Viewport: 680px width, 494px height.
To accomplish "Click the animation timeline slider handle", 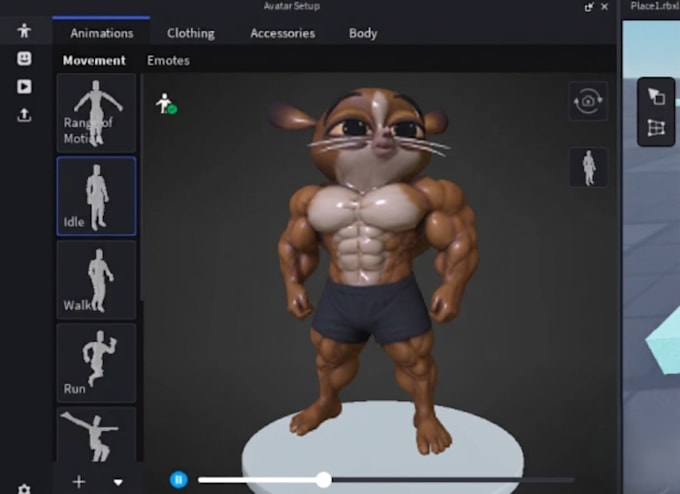I will [x=324, y=480].
